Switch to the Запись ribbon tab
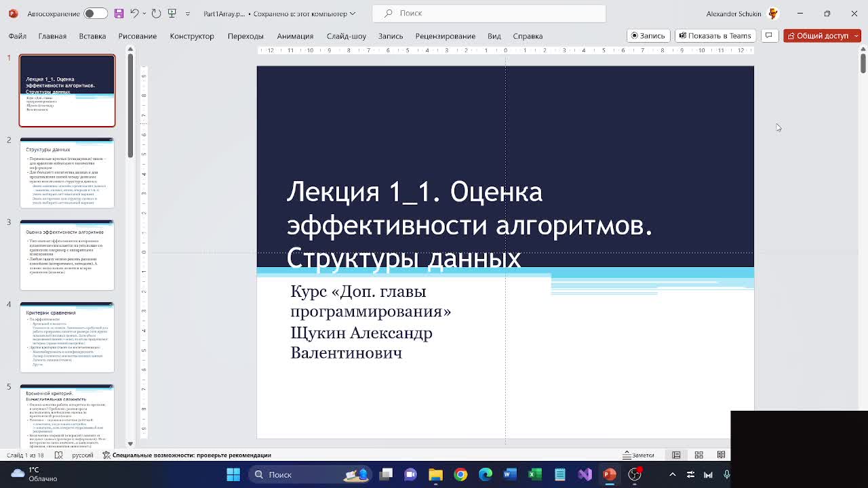This screenshot has height=488, width=868. point(391,36)
